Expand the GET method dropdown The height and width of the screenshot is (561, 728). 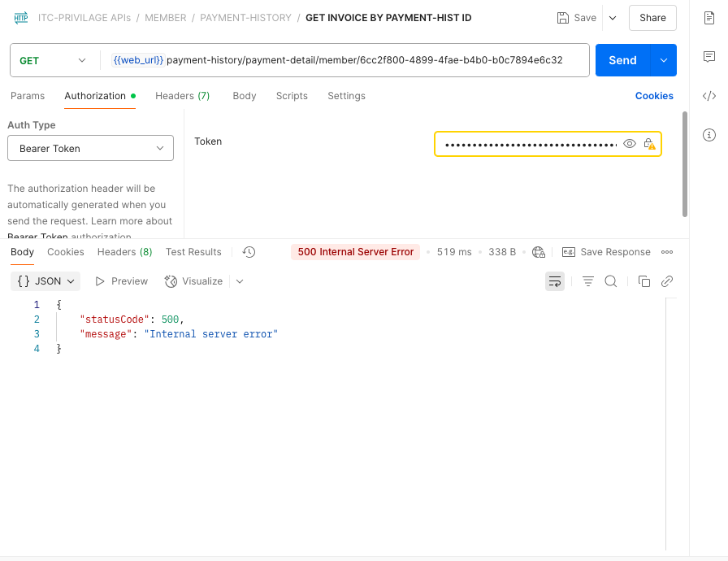coord(53,60)
